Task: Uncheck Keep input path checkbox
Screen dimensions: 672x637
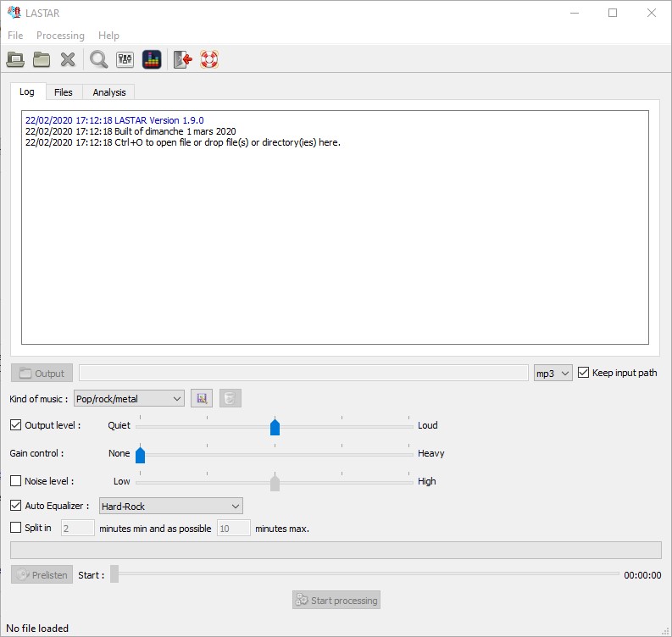Action: (583, 372)
